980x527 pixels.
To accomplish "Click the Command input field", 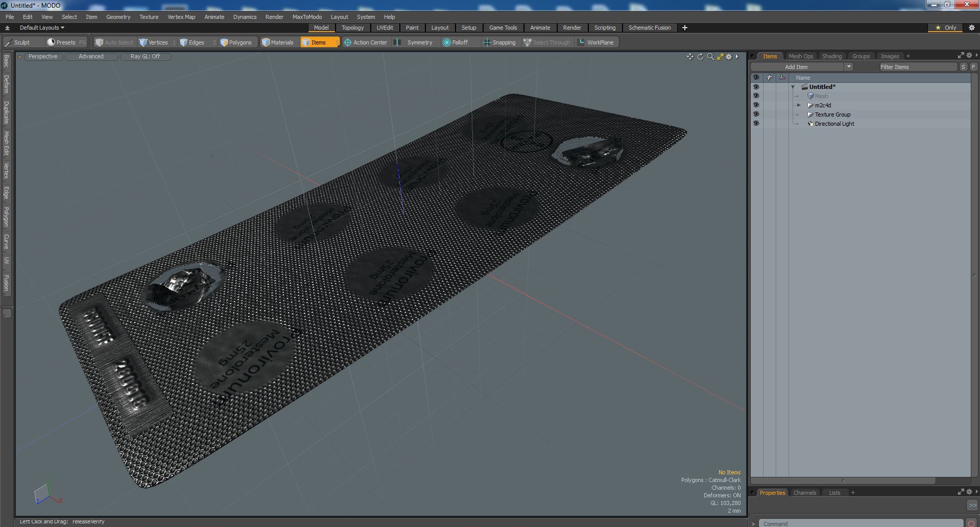I will click(x=861, y=523).
